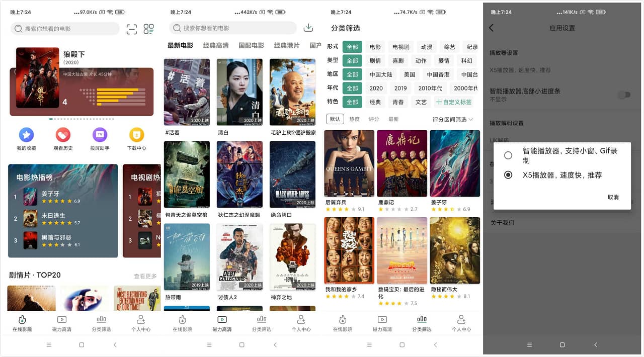This screenshot has height=357, width=644.
Task: Tap 在线影院 in second screen's bottom bar
Action: click(182, 323)
